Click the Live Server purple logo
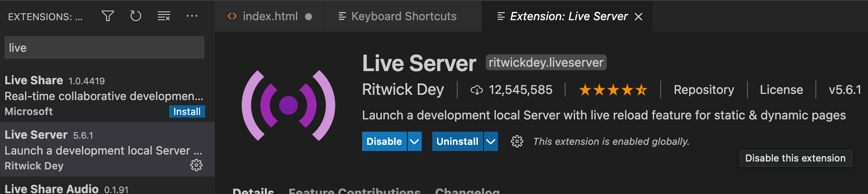The height and width of the screenshot is (194, 868). [288, 105]
